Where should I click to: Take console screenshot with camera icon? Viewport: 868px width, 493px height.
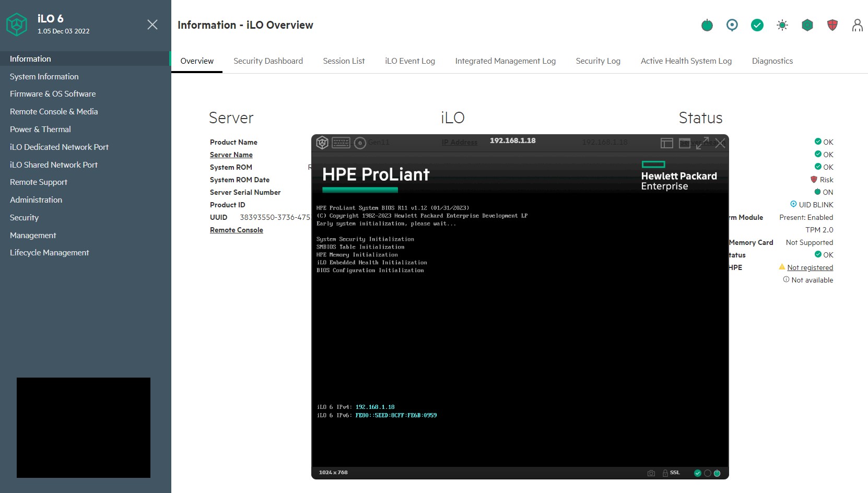[x=651, y=473]
